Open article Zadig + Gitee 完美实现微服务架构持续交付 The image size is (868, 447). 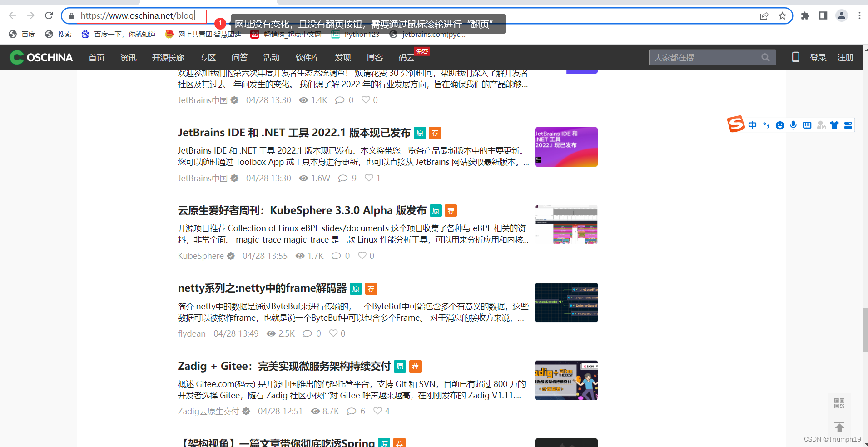click(284, 366)
